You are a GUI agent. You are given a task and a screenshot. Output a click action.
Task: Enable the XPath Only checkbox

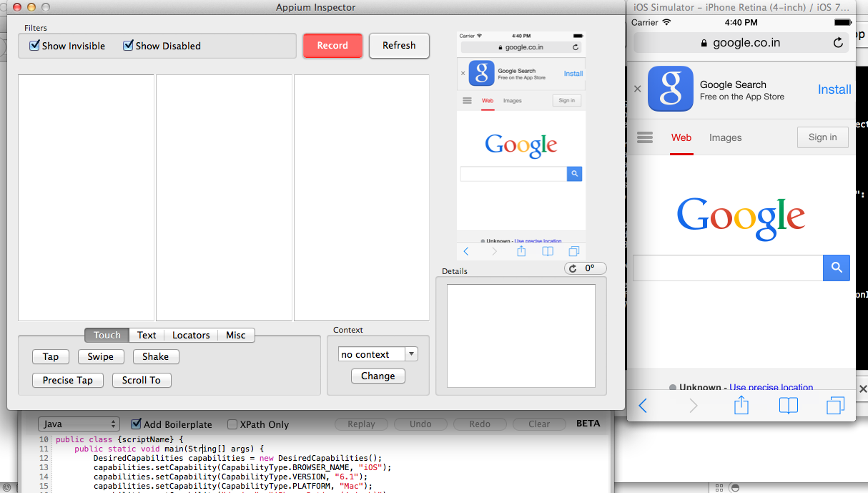(x=232, y=424)
